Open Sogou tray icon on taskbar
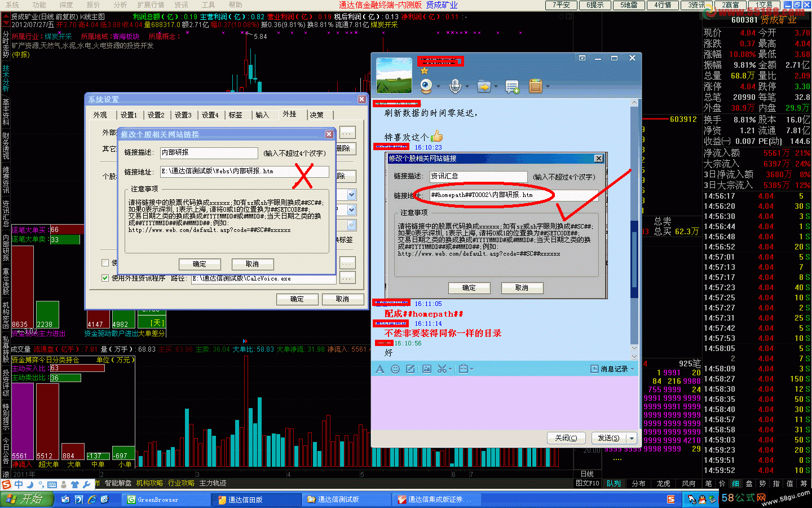Image resolution: width=812 pixels, height=508 pixels. point(670,500)
